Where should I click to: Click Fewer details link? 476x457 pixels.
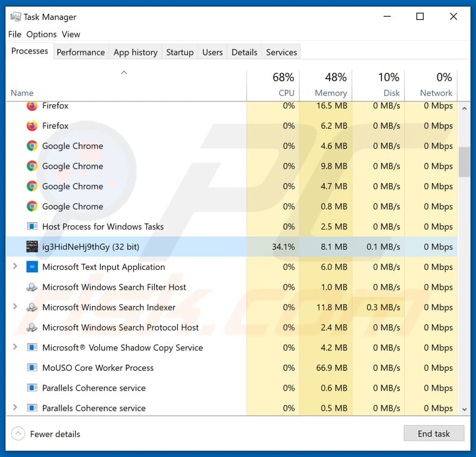point(55,434)
